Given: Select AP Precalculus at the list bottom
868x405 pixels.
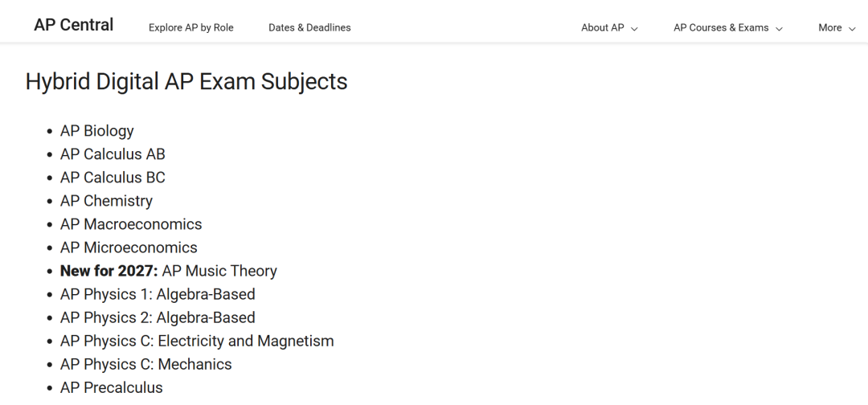Looking at the screenshot, I should pyautogui.click(x=111, y=387).
